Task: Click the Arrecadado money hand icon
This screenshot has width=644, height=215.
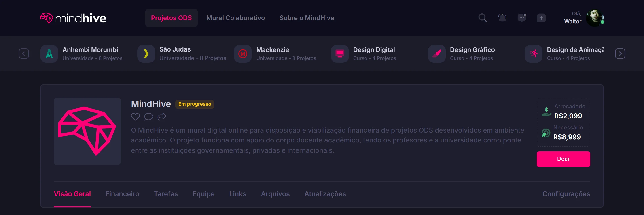Action: (x=546, y=112)
